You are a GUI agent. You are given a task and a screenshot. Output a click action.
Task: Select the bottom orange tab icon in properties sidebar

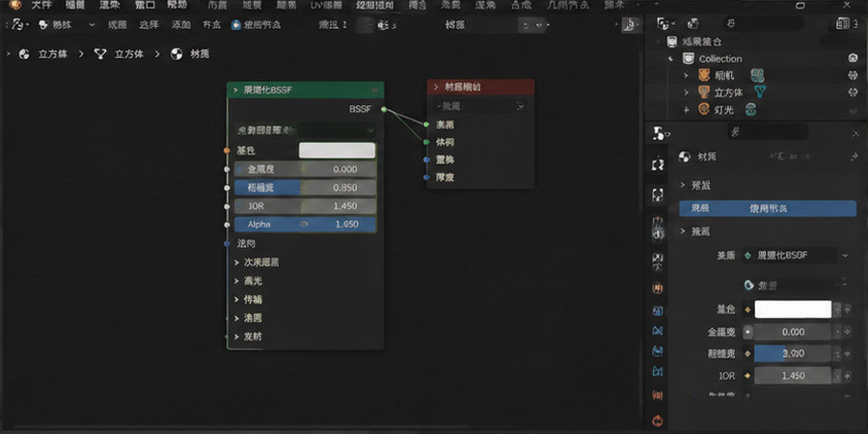pos(658,420)
